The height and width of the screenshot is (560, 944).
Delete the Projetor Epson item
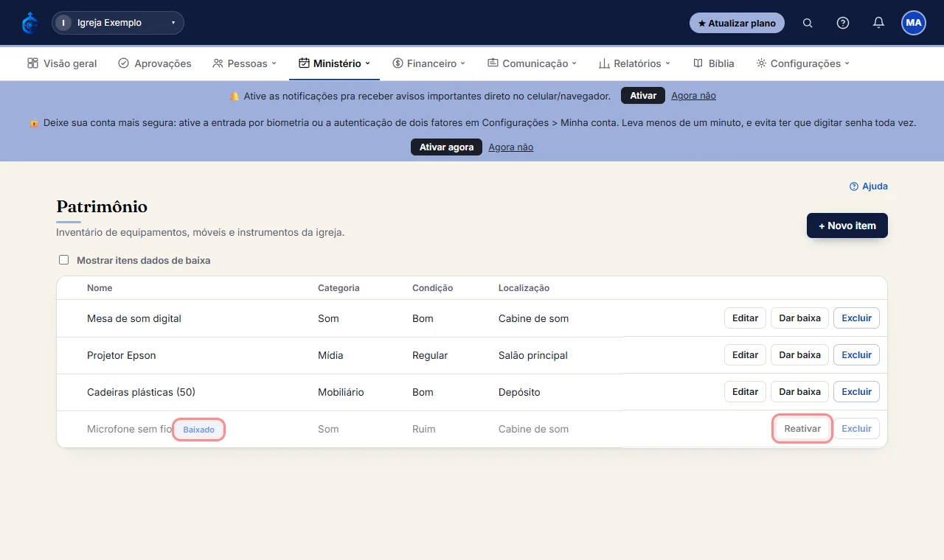(x=856, y=355)
